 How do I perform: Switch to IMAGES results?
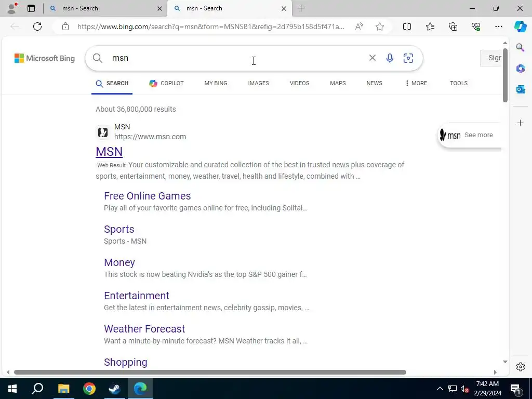click(x=258, y=84)
